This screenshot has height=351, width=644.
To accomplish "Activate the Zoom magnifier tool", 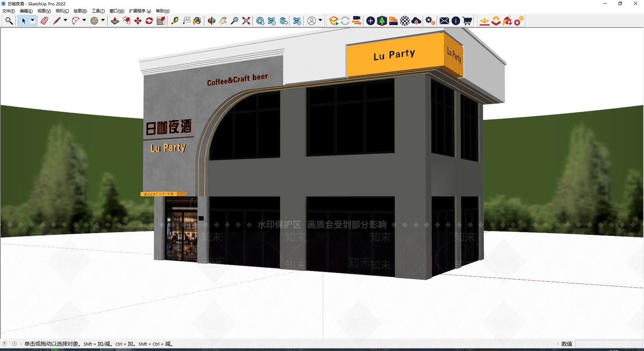I will coord(234,21).
